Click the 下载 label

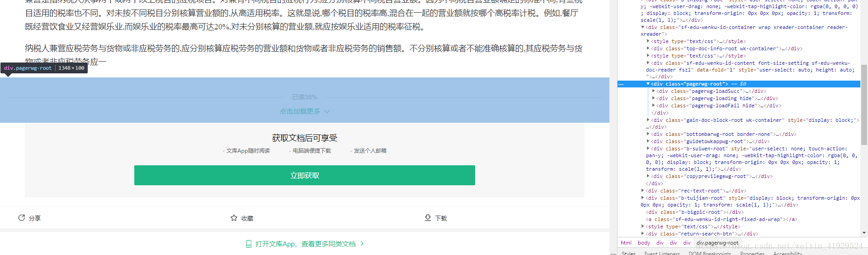441,218
